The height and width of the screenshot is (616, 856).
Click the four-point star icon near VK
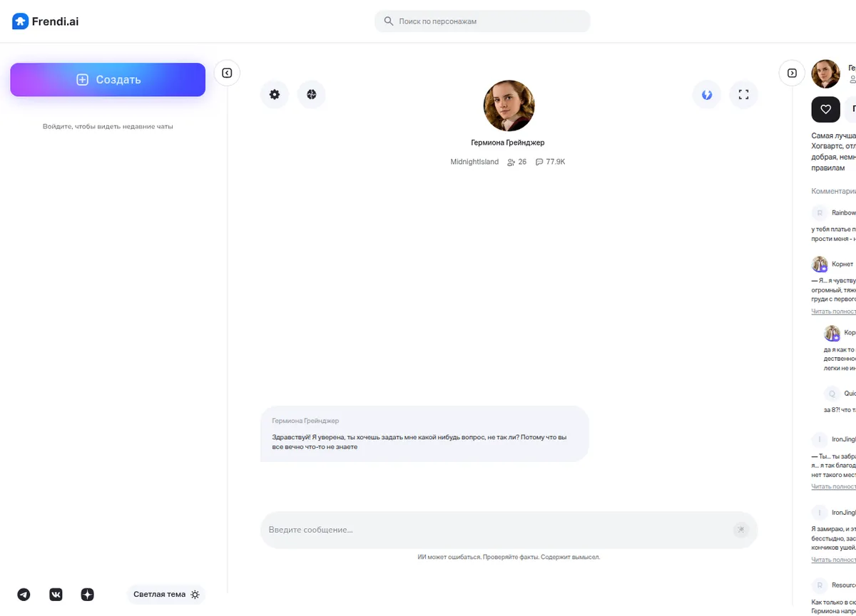point(88,595)
